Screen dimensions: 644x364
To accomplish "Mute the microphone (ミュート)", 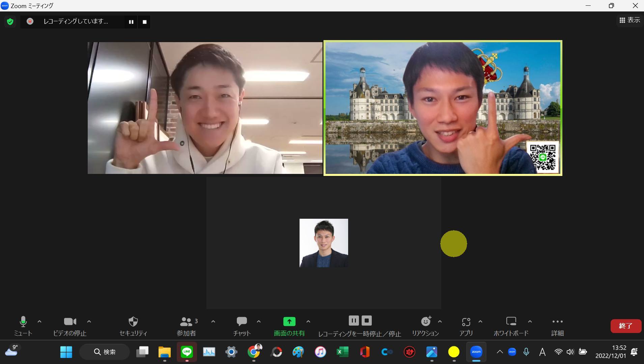I will pyautogui.click(x=23, y=322).
